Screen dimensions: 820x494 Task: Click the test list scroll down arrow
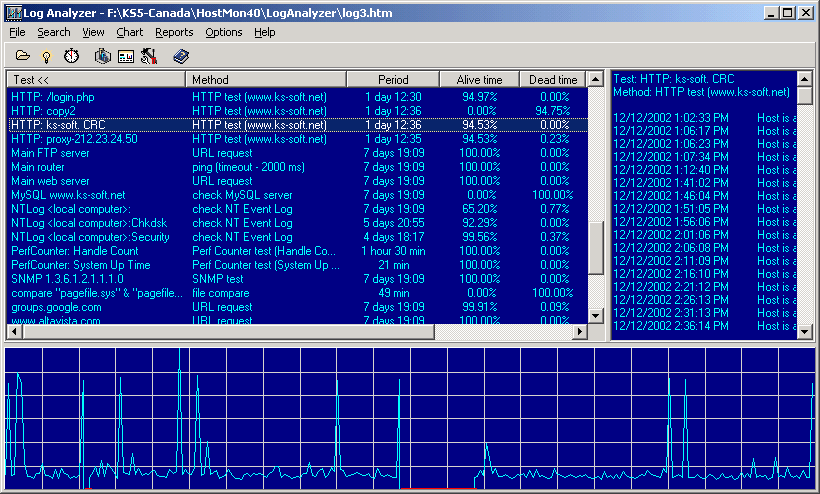[x=596, y=316]
